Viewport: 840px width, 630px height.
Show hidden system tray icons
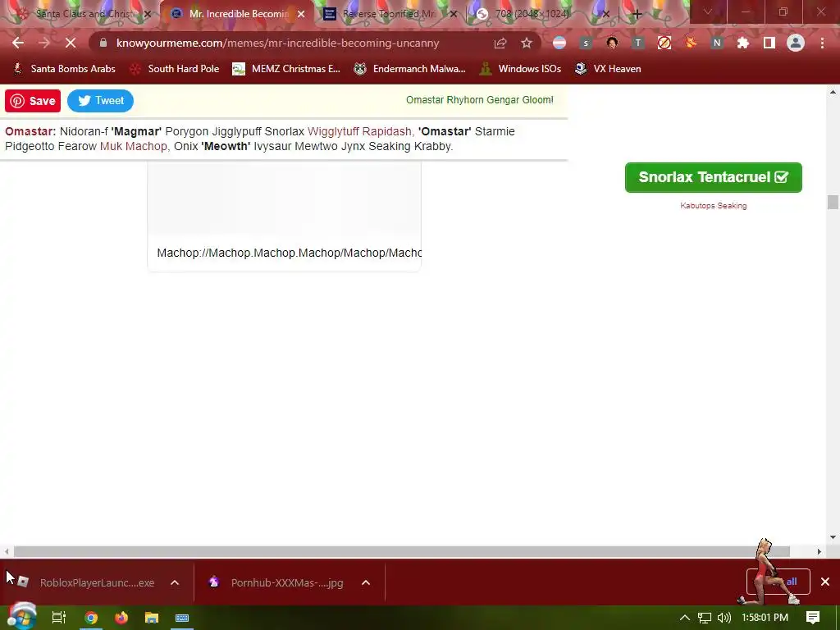tap(685, 618)
